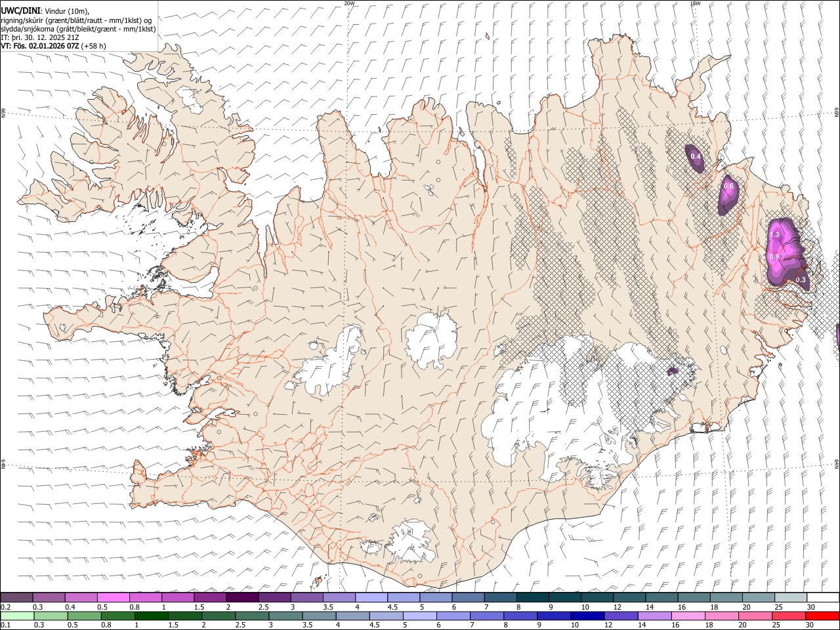840x630 pixels.
Task: Click the initial time line 'IT: þri. 30. 12. 2025 21Z'
Action: pos(41,37)
